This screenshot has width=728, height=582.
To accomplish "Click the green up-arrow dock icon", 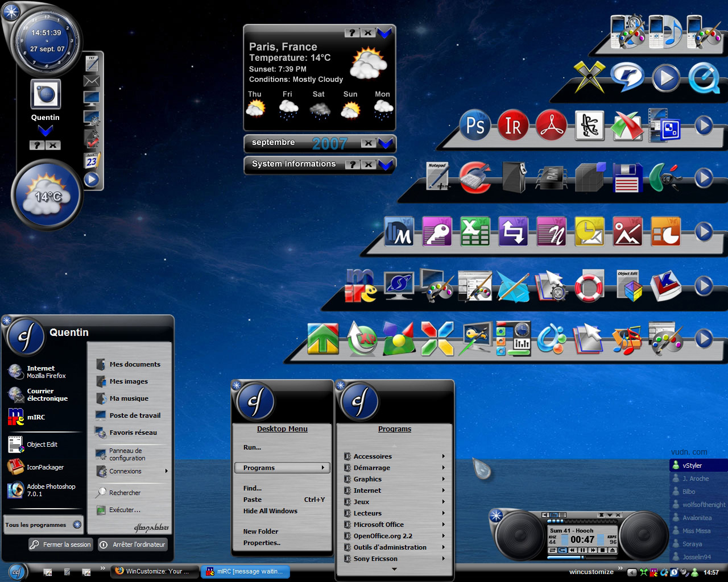I will [323, 339].
